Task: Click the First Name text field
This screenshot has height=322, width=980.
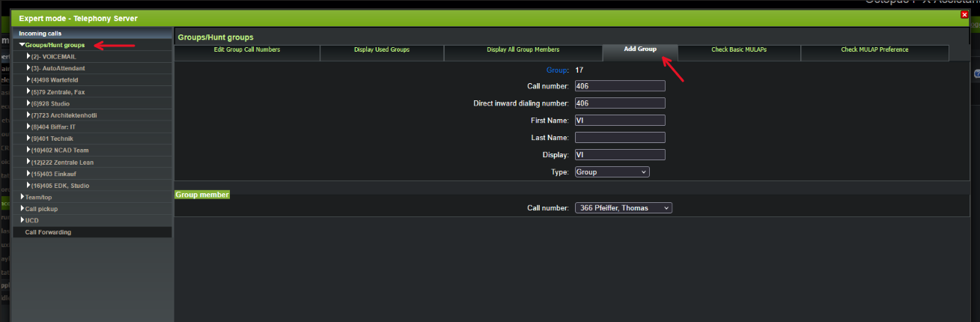Action: tap(620, 121)
